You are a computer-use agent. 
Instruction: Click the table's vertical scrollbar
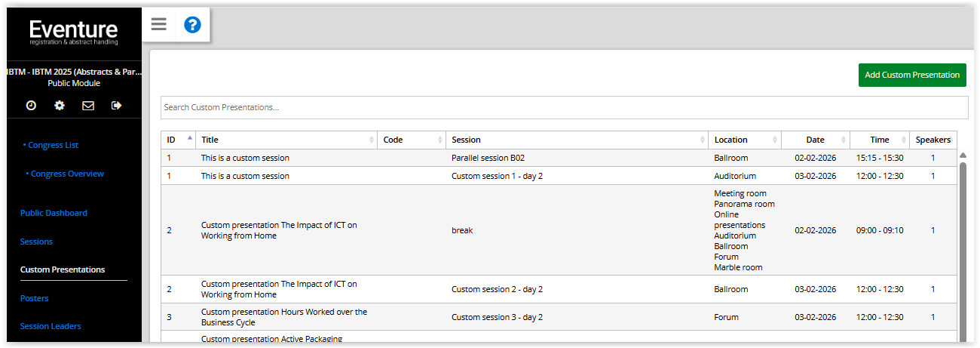pos(963,249)
